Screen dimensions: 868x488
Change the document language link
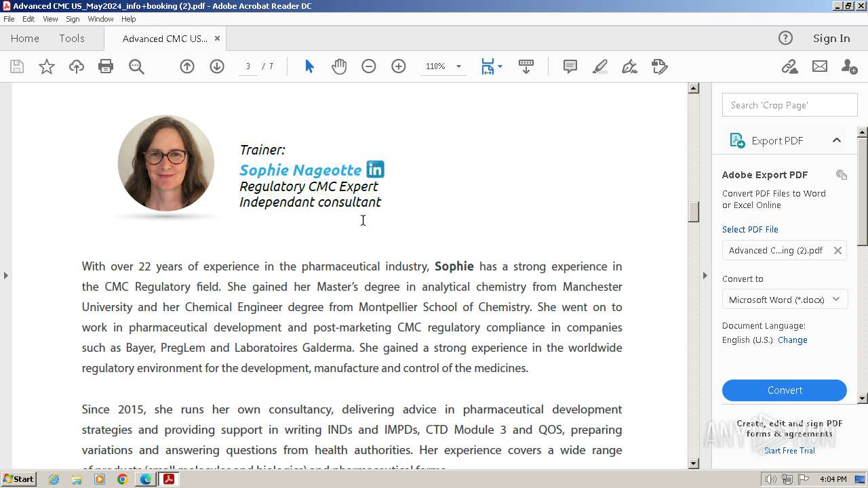coord(793,340)
